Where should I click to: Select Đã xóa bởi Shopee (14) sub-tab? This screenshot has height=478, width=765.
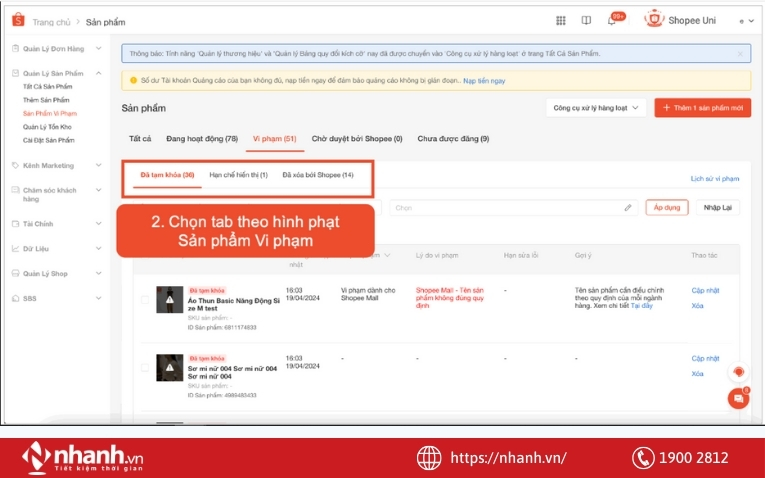(318, 175)
